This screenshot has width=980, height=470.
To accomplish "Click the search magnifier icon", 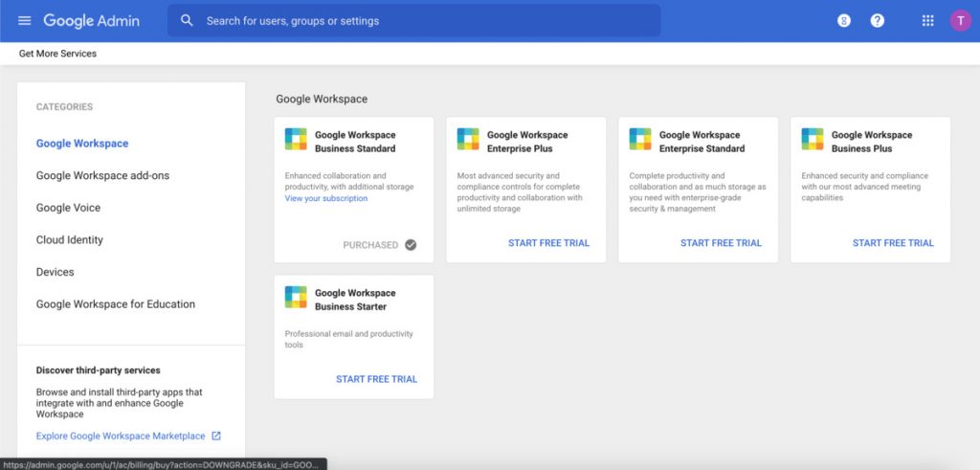I will pos(187,21).
